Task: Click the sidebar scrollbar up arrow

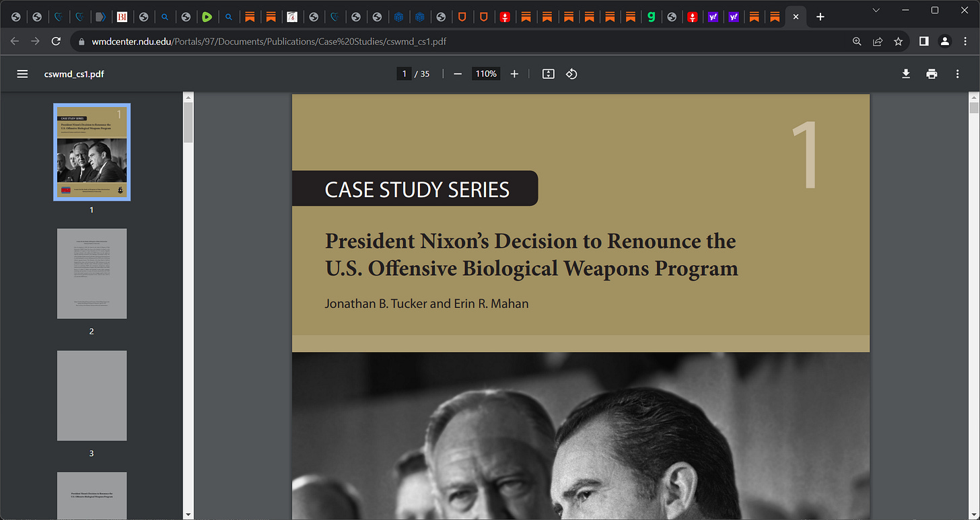Action: click(x=188, y=98)
